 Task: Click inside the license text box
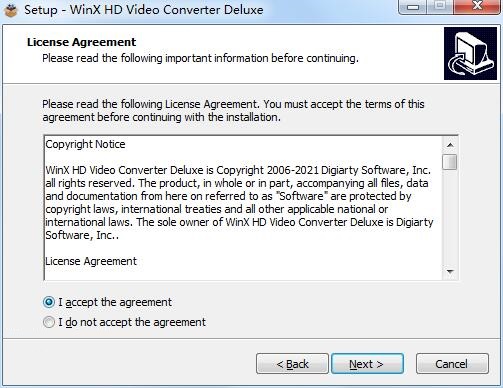click(x=243, y=208)
